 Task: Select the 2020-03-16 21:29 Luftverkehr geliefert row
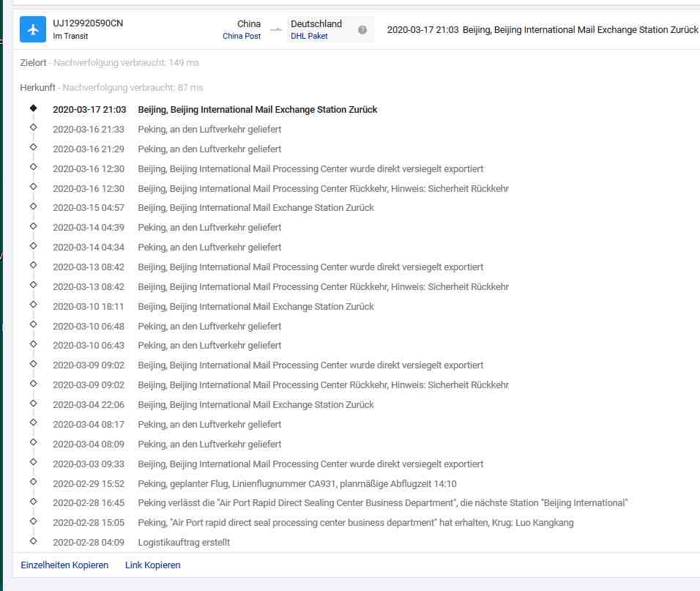(x=167, y=149)
